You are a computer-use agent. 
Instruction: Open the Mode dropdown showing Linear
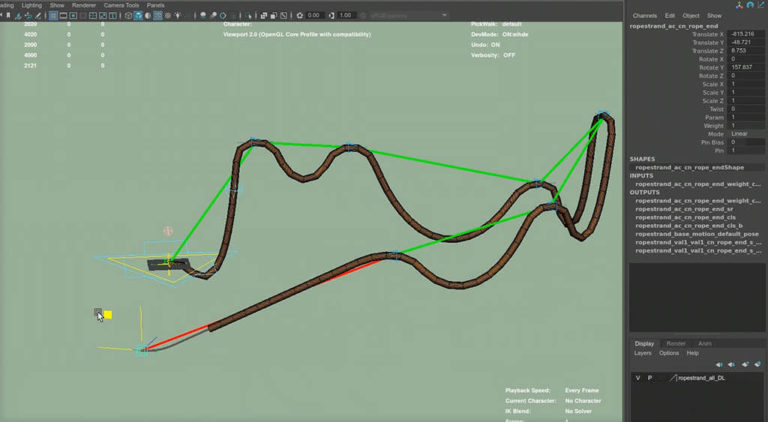746,134
